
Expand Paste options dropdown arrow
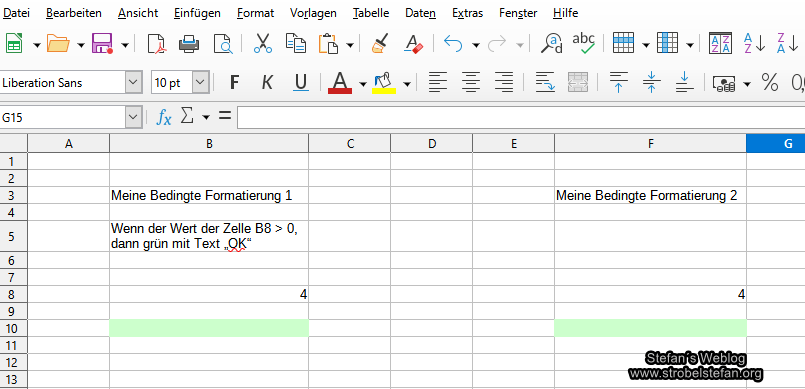coord(350,45)
